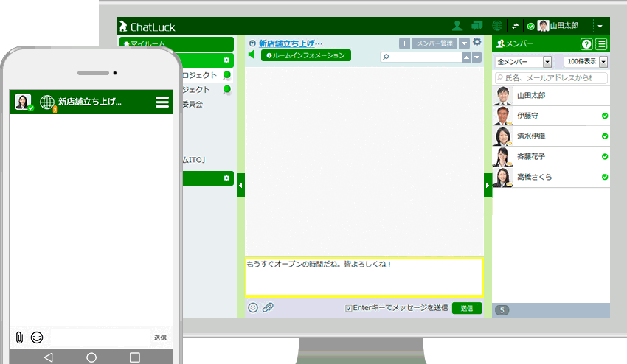Toggle the Enterキーでメッセージを送信 checkbox
Viewport: 627px width, 364px height.
click(349, 308)
